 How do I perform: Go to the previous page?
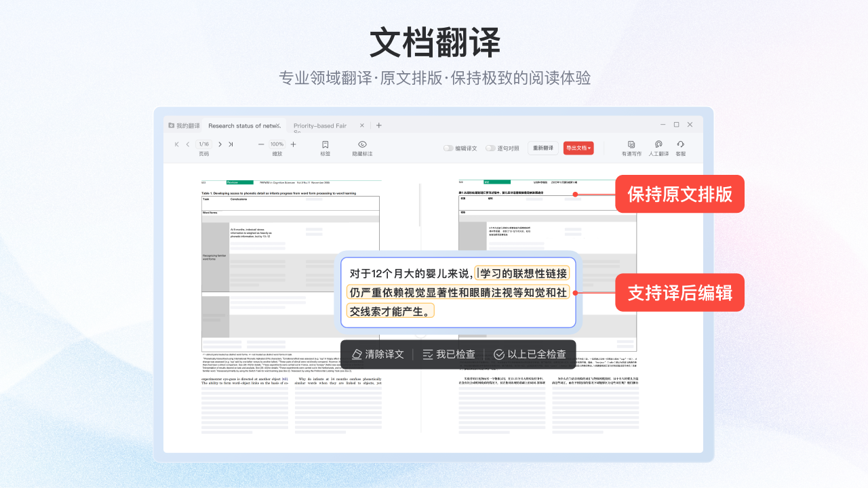pos(188,144)
